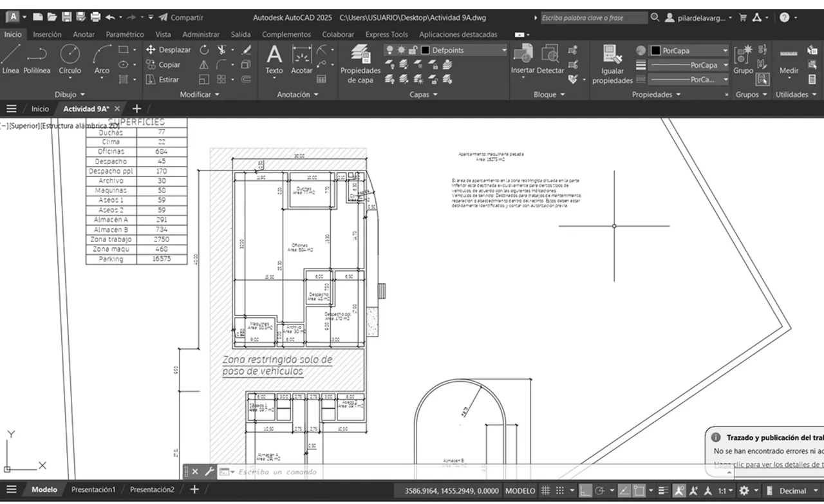Viewport: 824px width, 504px height.
Task: Toggle ortho mode in status bar
Action: pos(585,491)
